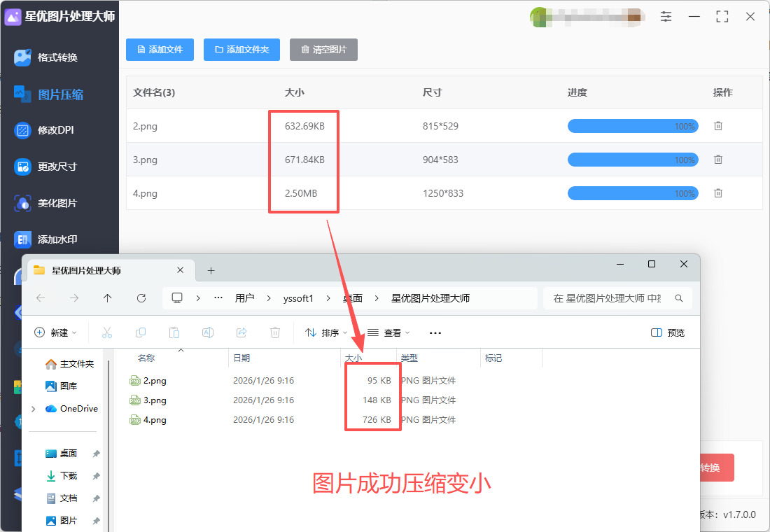Click 3.png progress bar at 100%
Image resolution: width=770 pixels, height=532 pixels.
633,160
